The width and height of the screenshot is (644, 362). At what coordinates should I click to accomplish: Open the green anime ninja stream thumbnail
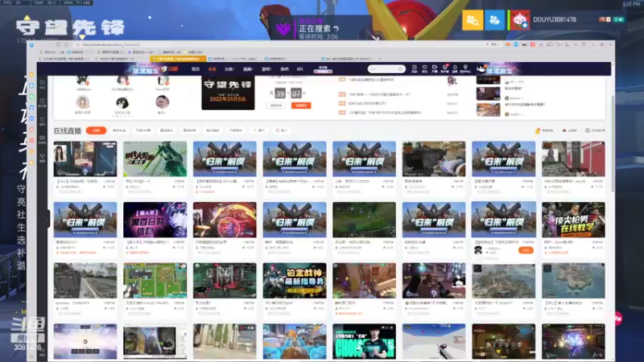click(155, 158)
